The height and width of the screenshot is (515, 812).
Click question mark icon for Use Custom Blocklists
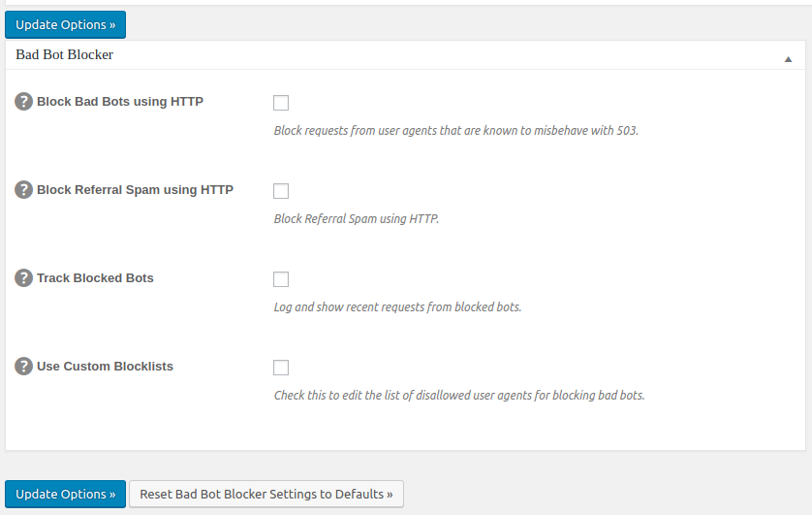24,367
